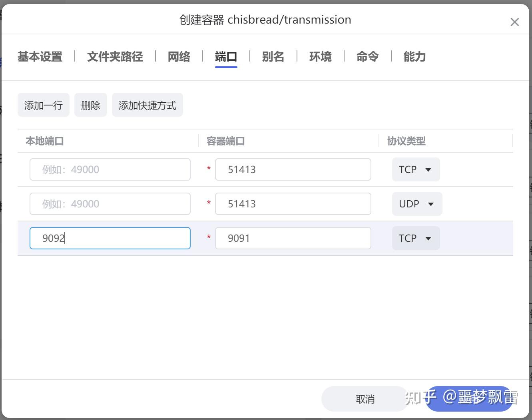Click the 添加快捷方式 button
This screenshot has height=420, width=532.
(147, 105)
